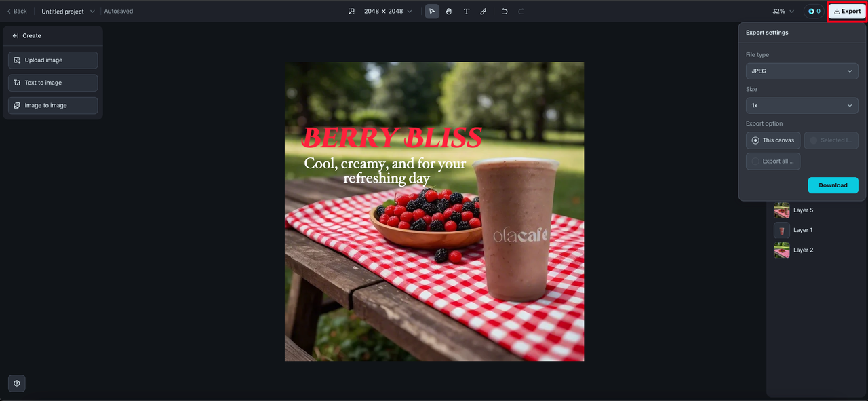Open the help question mark

(x=17, y=383)
